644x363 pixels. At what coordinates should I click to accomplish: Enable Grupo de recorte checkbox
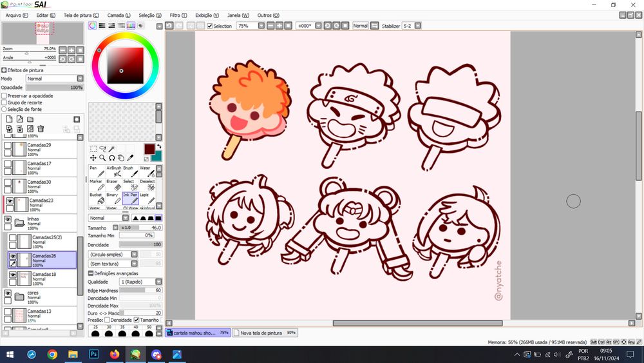[x=4, y=103]
